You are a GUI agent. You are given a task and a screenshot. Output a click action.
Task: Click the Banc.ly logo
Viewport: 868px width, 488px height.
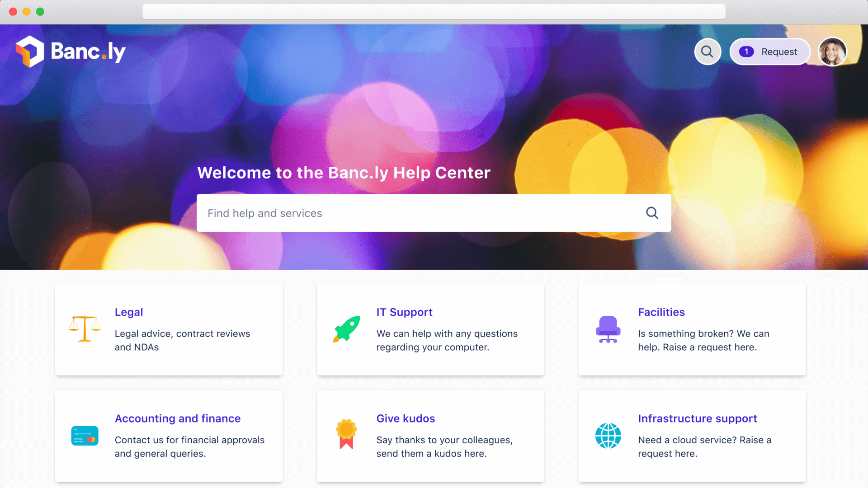(71, 52)
